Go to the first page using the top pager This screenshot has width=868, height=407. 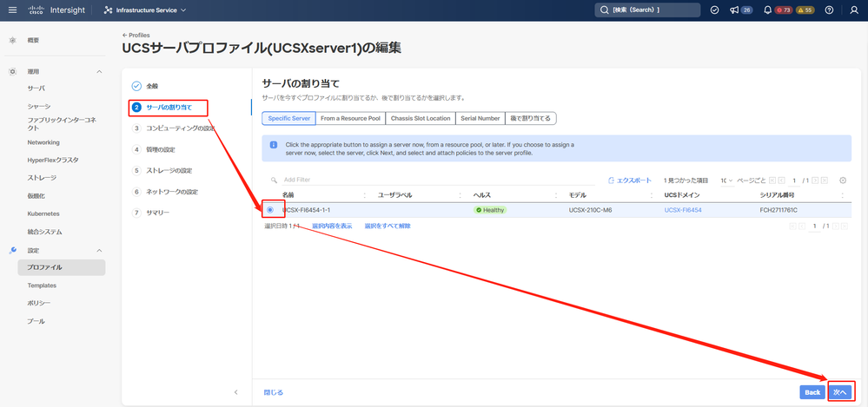tap(772, 181)
